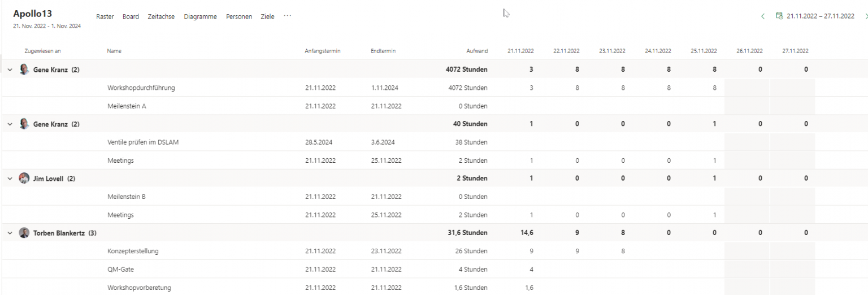Open the Diagramme tab

[200, 17]
